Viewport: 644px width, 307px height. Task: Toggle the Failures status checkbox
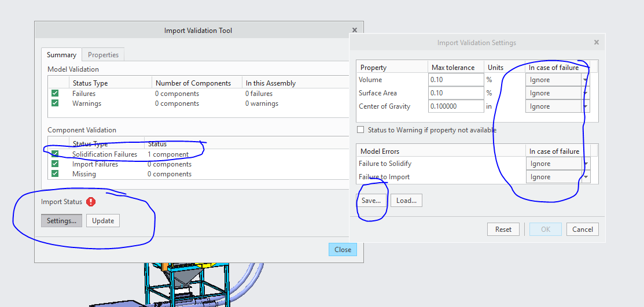[x=55, y=94]
